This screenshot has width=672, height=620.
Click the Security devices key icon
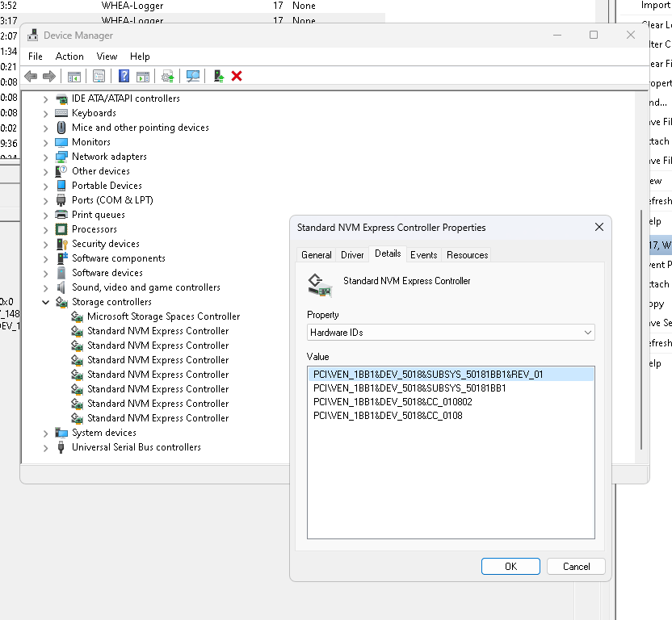(x=61, y=244)
